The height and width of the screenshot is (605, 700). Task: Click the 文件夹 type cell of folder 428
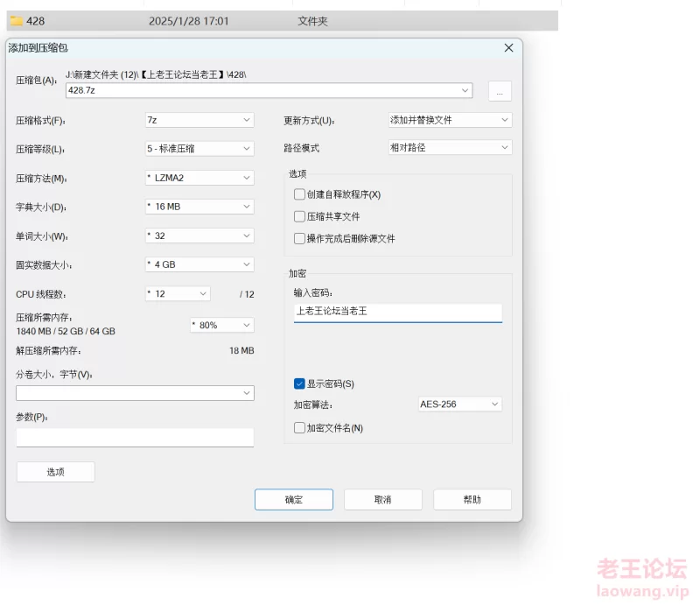coord(312,21)
